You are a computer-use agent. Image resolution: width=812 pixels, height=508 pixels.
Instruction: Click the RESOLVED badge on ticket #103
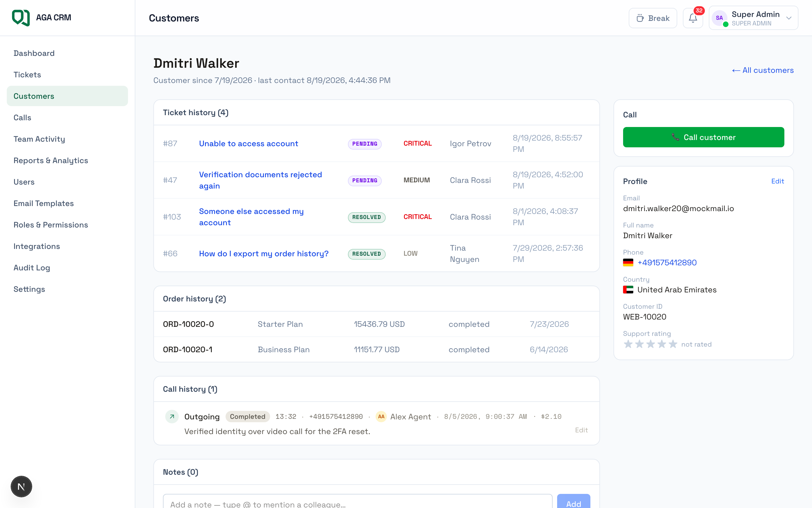point(367,217)
